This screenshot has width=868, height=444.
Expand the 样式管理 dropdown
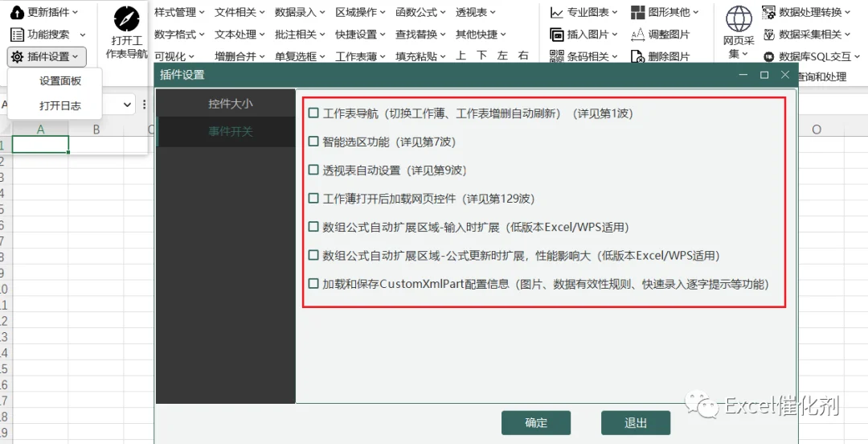(x=179, y=11)
